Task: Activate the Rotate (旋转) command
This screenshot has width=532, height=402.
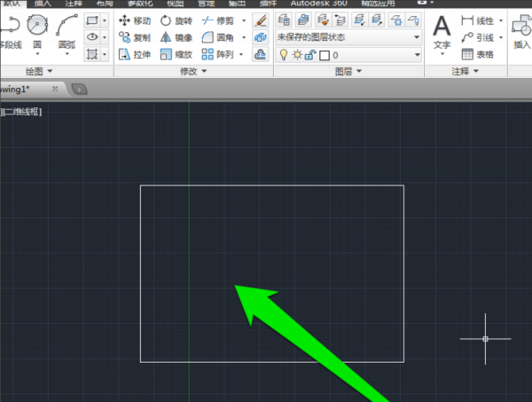Action: [x=176, y=20]
